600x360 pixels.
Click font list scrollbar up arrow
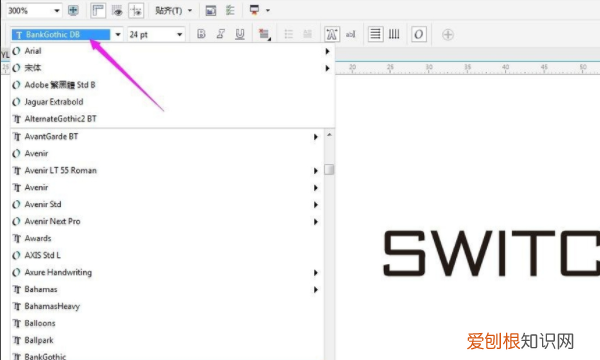[x=329, y=135]
